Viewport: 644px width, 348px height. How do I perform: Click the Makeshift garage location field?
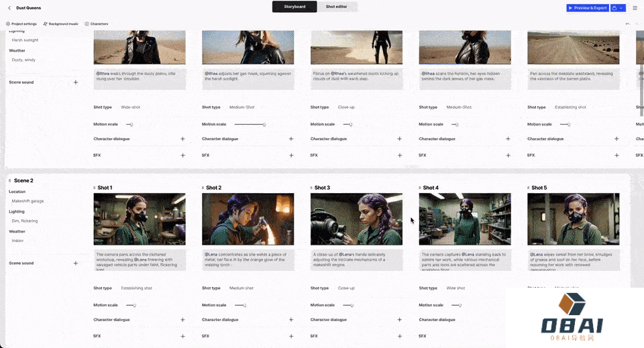(x=28, y=200)
